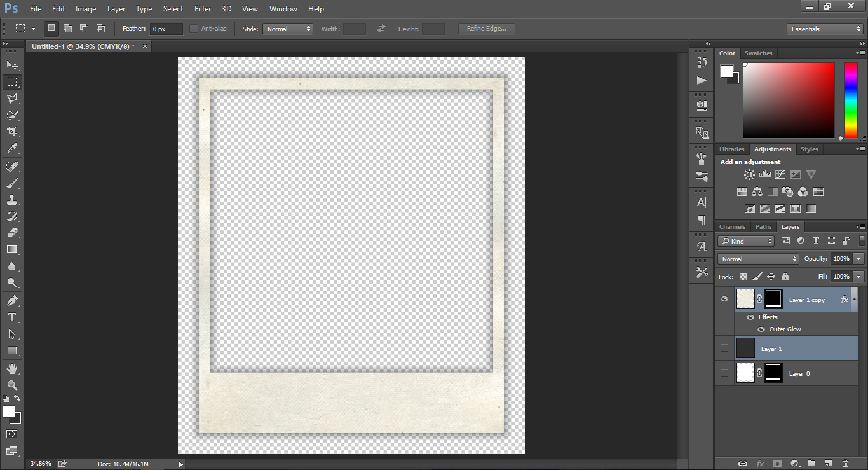868x470 pixels.
Task: Switch to the Styles tab
Action: coord(809,149)
